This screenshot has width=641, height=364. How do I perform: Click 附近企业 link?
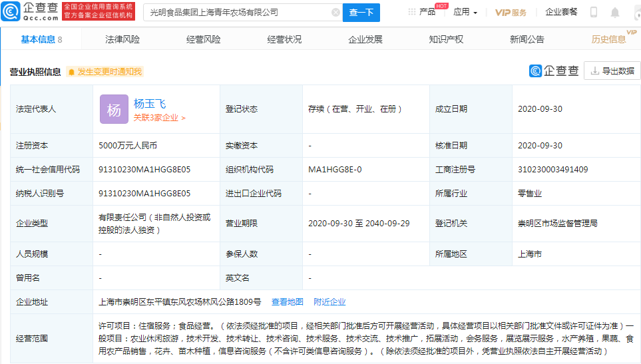pos(329,302)
